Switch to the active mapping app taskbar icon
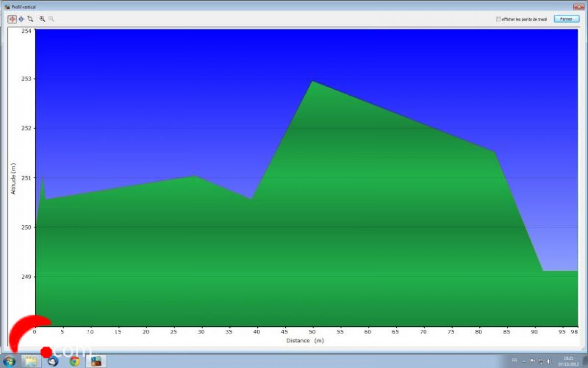Viewport: 588px width, 368px height. [96, 361]
